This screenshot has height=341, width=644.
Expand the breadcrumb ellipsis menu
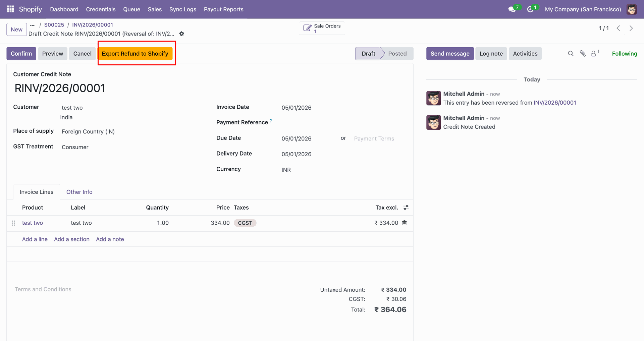[32, 25]
